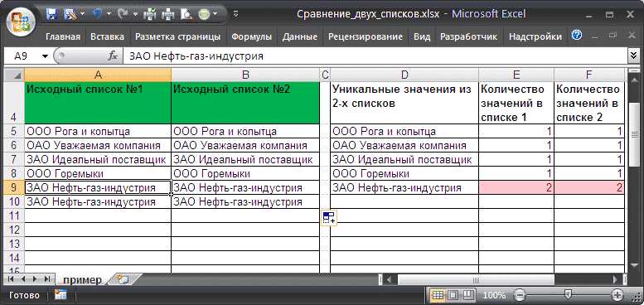Viewport: 644px width, 305px height.
Task: Open the Вид ribbon tab
Action: [x=422, y=36]
